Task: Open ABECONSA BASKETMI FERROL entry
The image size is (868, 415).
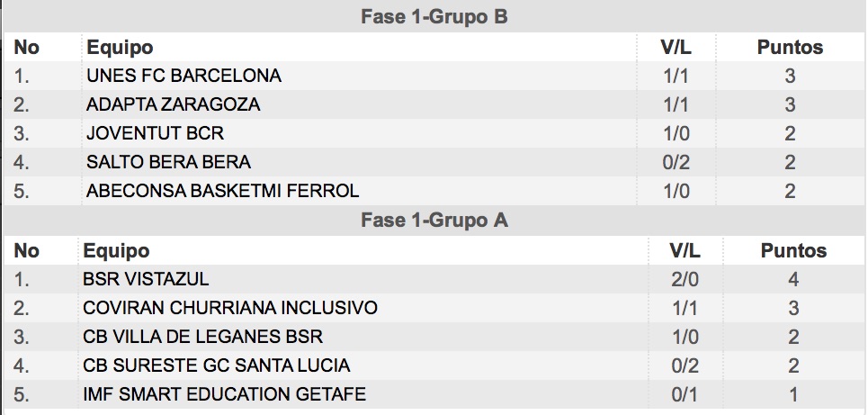Action: [222, 191]
